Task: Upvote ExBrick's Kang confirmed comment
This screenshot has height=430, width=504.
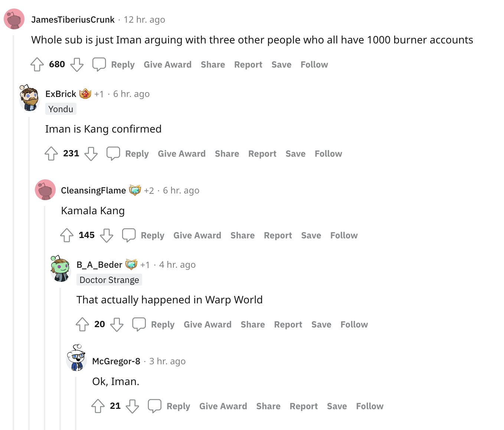Action: [51, 153]
